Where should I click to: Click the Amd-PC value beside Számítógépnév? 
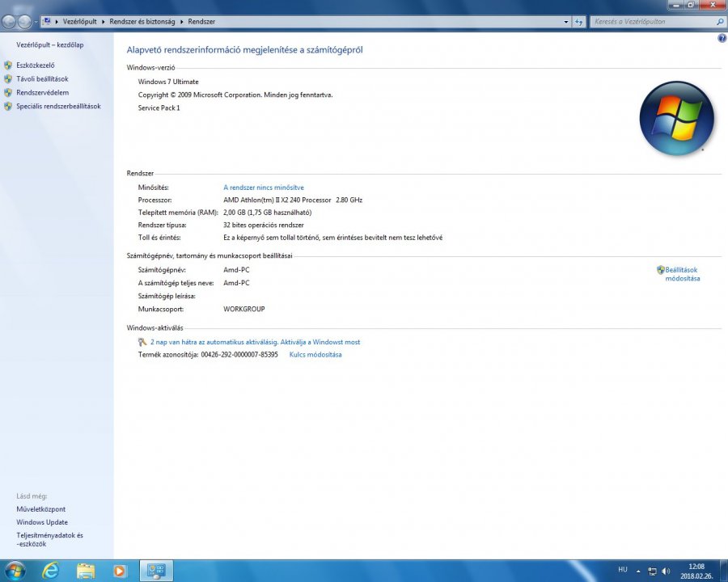coord(236,270)
